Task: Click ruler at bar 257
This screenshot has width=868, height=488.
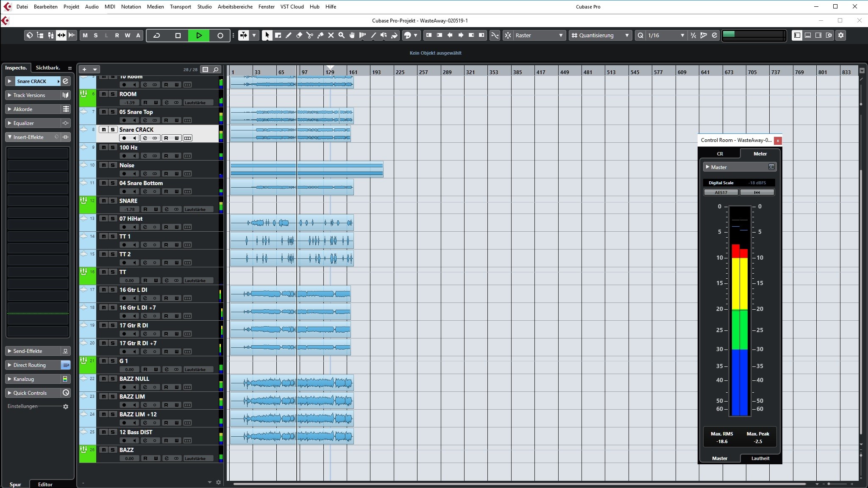Action: coord(423,72)
